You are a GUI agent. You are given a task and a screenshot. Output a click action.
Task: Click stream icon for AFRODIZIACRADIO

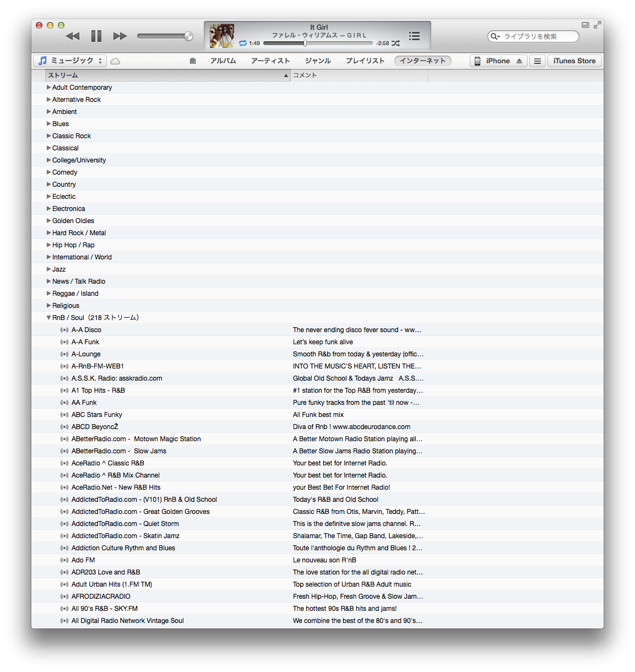point(64,597)
